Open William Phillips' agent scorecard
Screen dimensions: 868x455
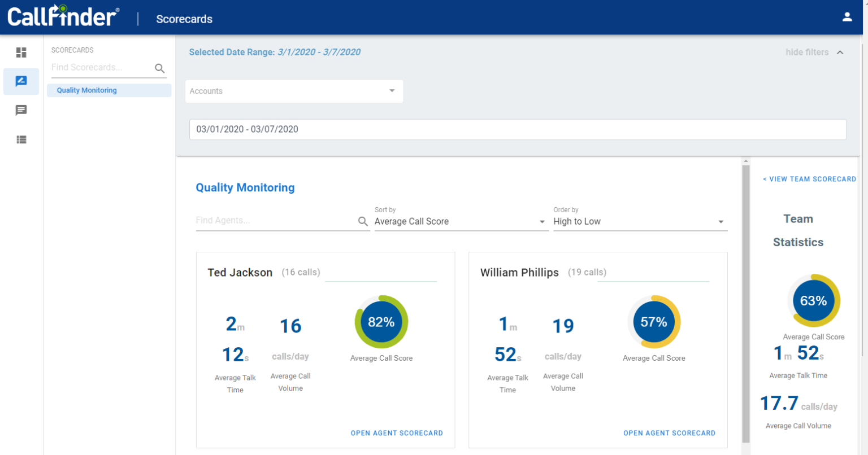(669, 433)
